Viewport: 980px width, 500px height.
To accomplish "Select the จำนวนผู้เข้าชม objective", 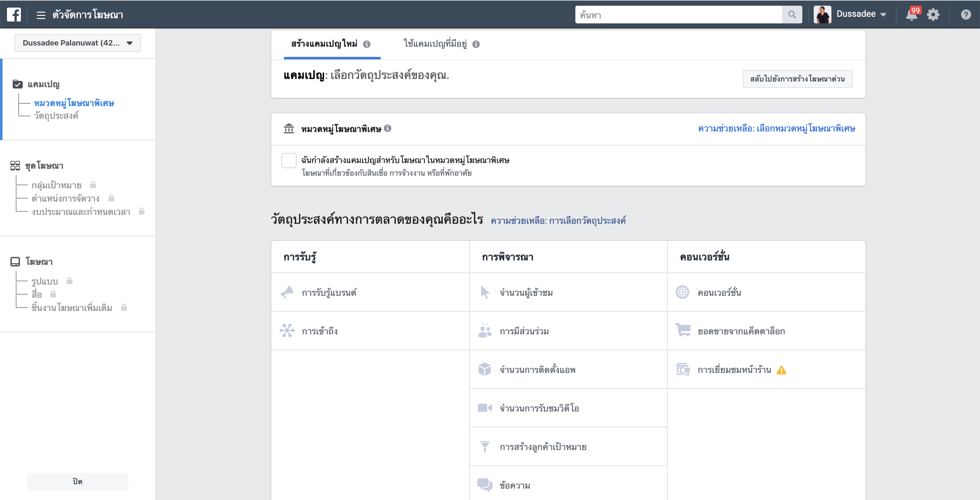I will [x=568, y=292].
